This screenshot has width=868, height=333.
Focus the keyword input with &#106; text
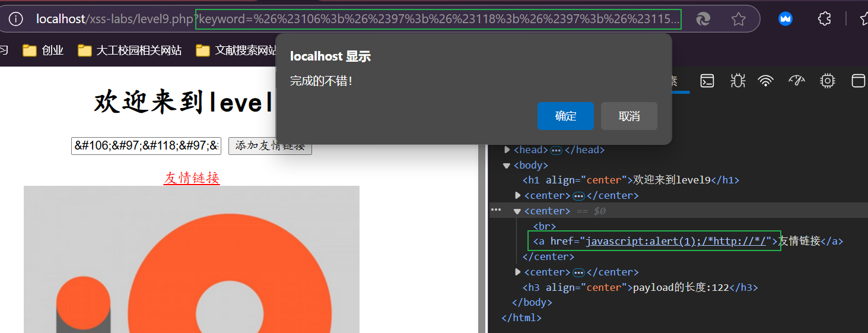[146, 145]
